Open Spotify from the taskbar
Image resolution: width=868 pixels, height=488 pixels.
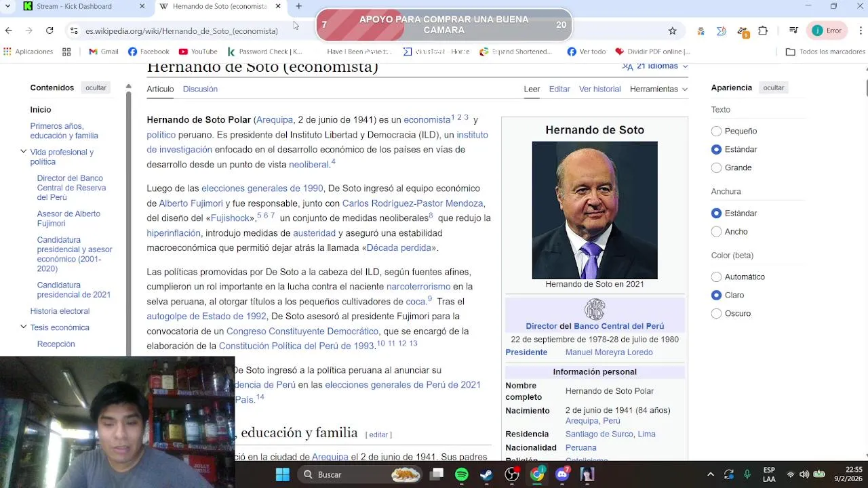[x=462, y=474]
